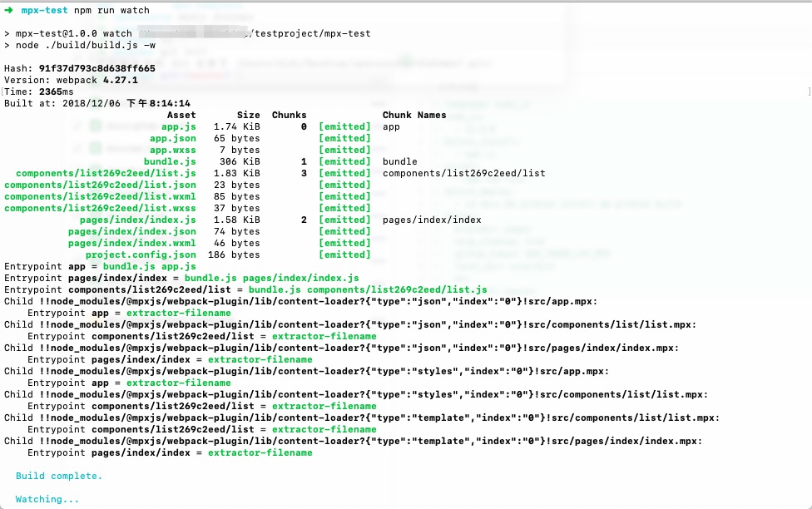The height and width of the screenshot is (509, 812).
Task: Click the "186 bytes" size value
Action: [x=234, y=254]
